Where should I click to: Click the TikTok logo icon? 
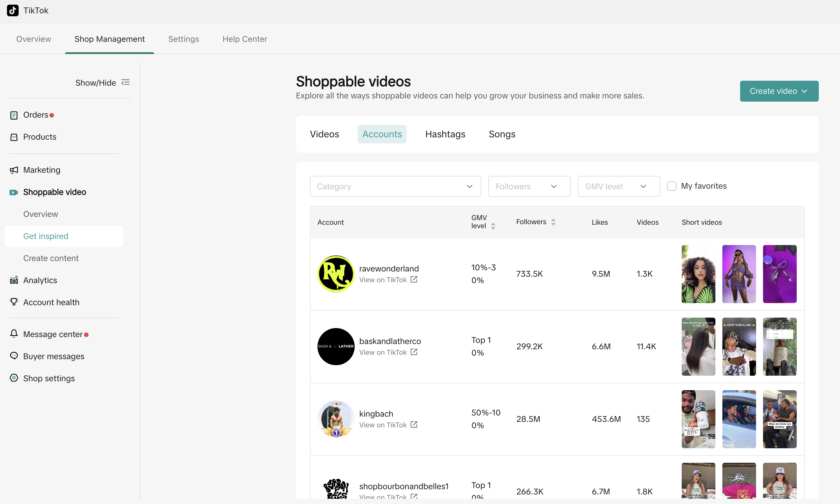12,10
